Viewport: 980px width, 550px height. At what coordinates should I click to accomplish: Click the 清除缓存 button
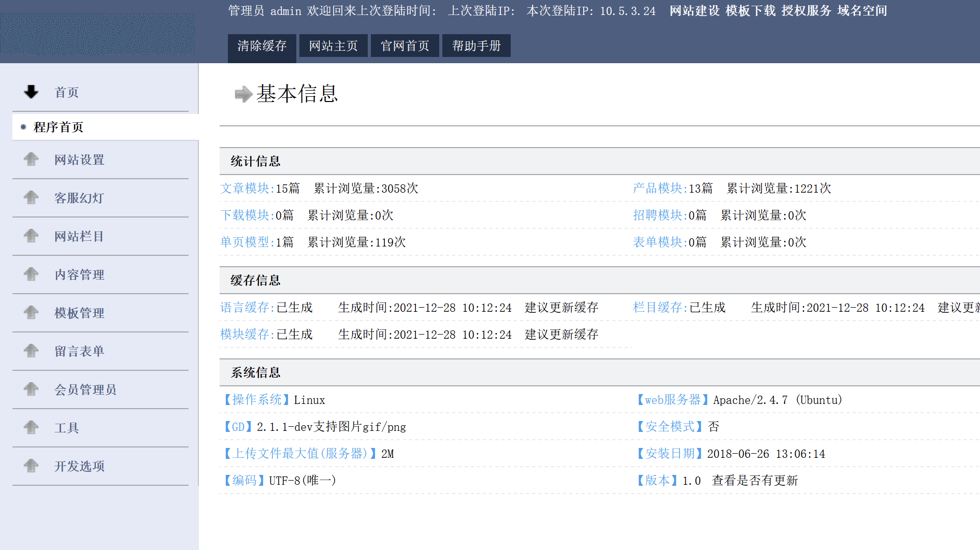pyautogui.click(x=262, y=46)
